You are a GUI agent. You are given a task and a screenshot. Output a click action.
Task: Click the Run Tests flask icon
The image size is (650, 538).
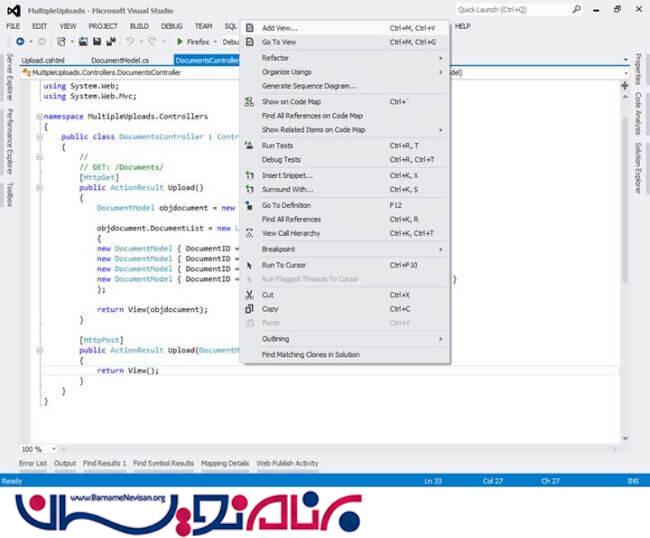tap(250, 146)
